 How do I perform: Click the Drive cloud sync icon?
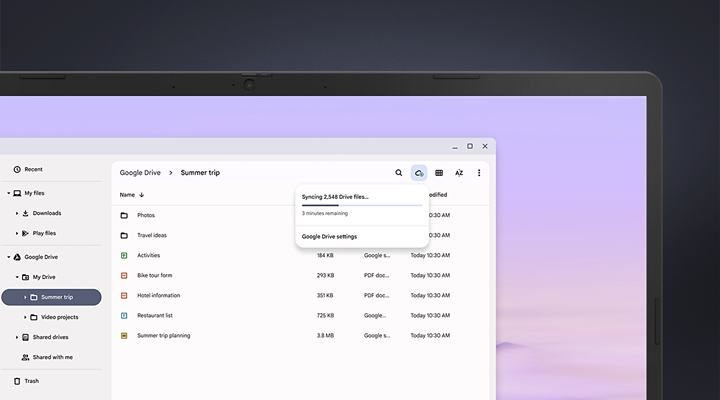point(419,173)
